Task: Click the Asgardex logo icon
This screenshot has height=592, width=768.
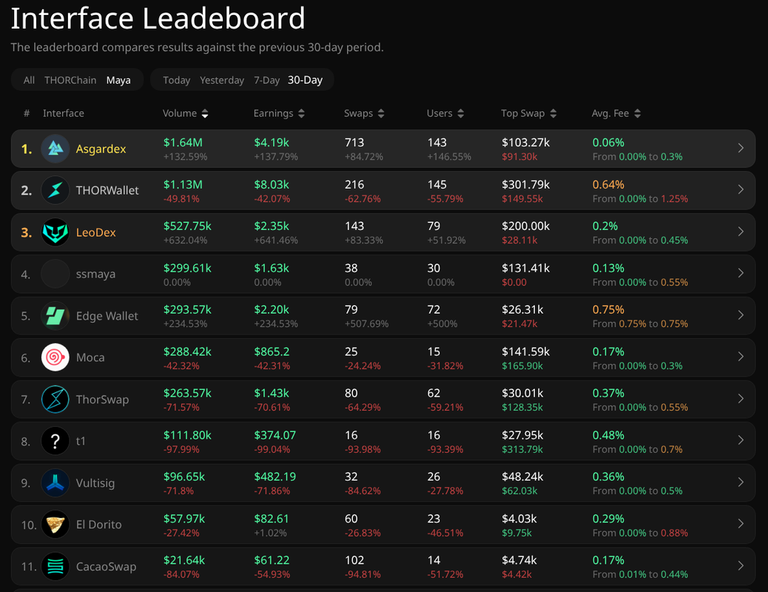Action: (55, 148)
